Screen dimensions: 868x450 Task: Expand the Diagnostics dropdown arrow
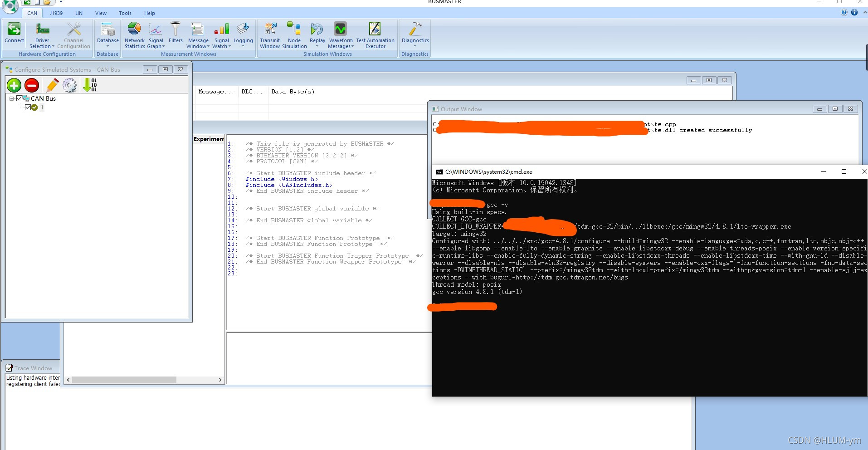coord(415,46)
